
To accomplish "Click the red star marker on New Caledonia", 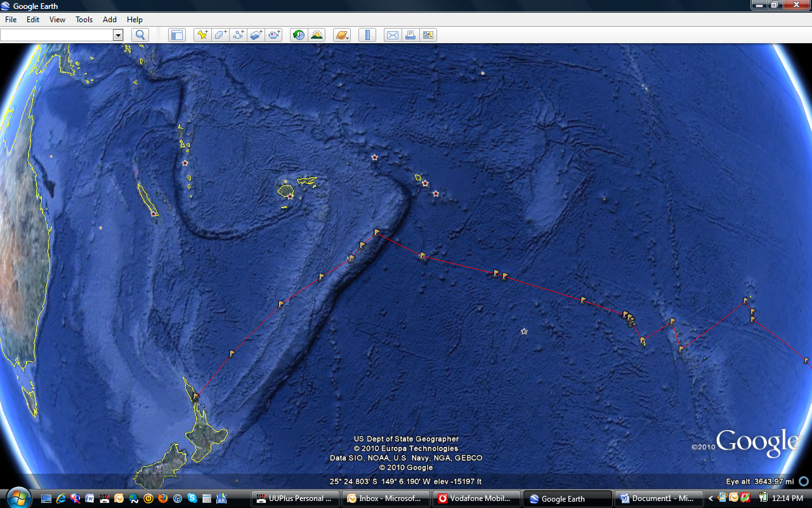I will pos(154,215).
